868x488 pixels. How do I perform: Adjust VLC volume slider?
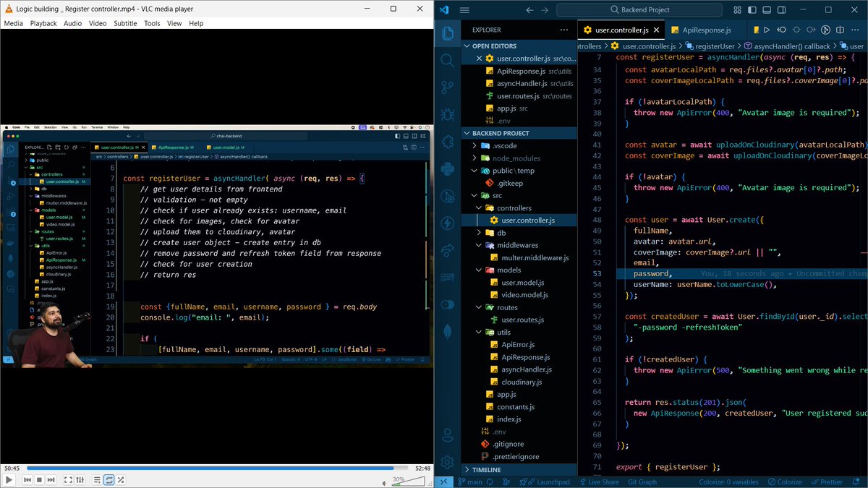click(407, 480)
